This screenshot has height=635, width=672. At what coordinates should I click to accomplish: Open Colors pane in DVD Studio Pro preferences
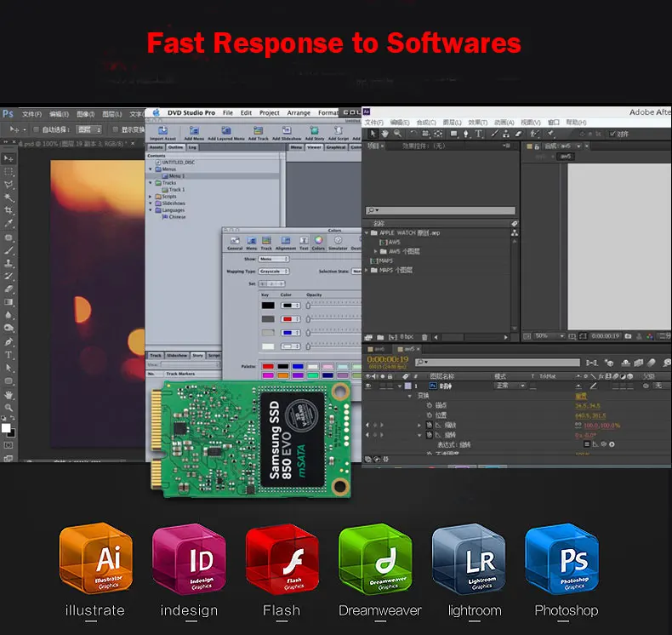pos(318,243)
